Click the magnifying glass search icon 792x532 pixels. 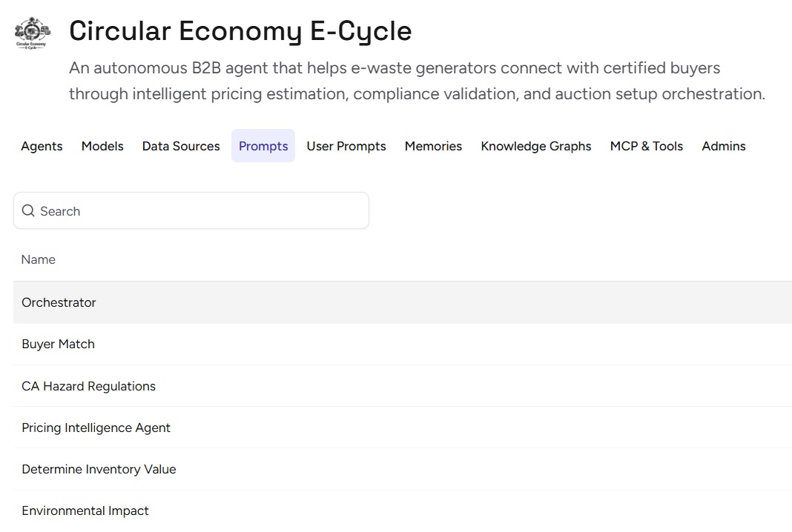tap(28, 211)
